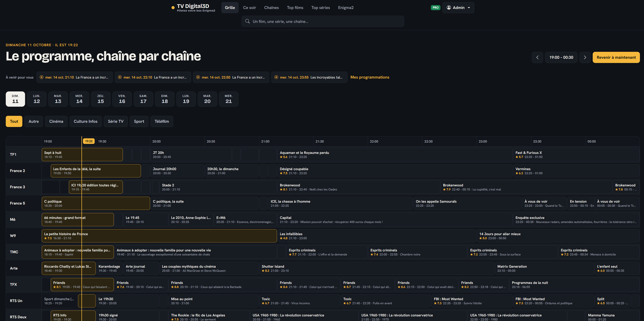Viewport: 644px width, 321px height.
Task: Select the Sport filter
Action: pos(139,121)
